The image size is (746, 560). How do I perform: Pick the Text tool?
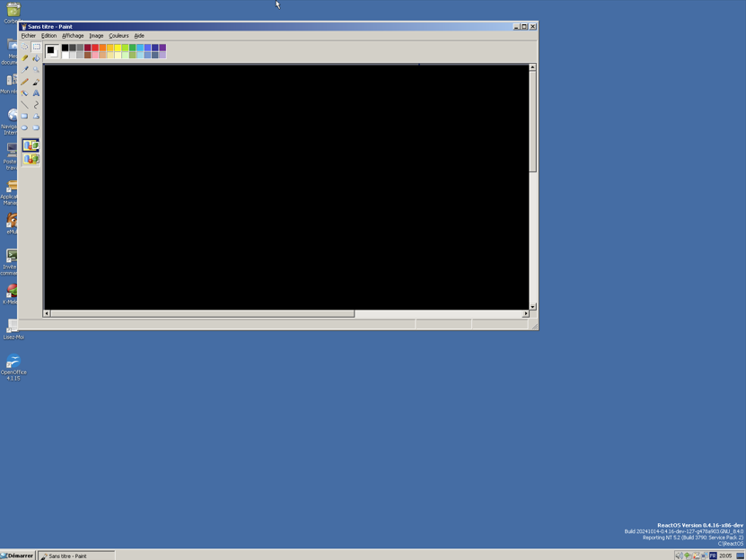pos(36,92)
